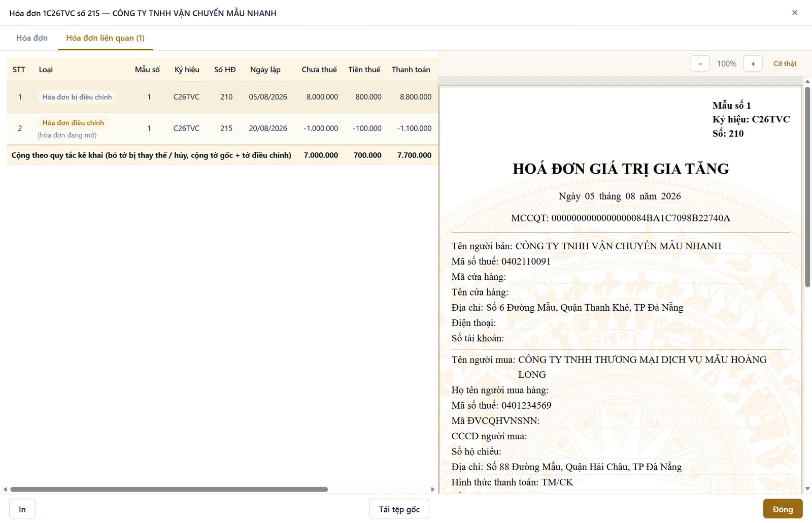Click the In print button
The height and width of the screenshot is (523, 812).
point(22,509)
